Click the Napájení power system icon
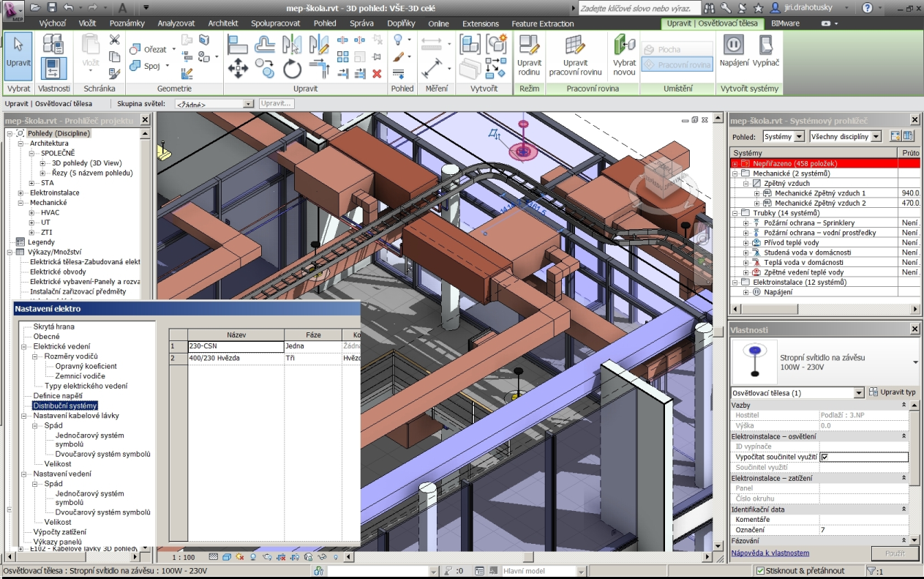This screenshot has height=579, width=924. 734,51
